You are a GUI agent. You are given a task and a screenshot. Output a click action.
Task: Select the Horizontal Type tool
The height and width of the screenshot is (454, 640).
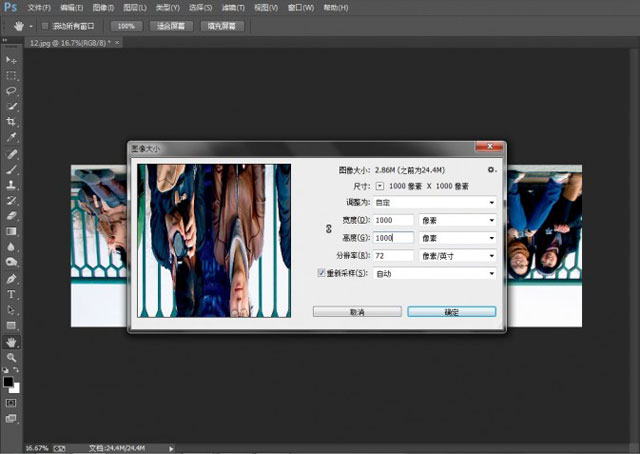pos(11,295)
